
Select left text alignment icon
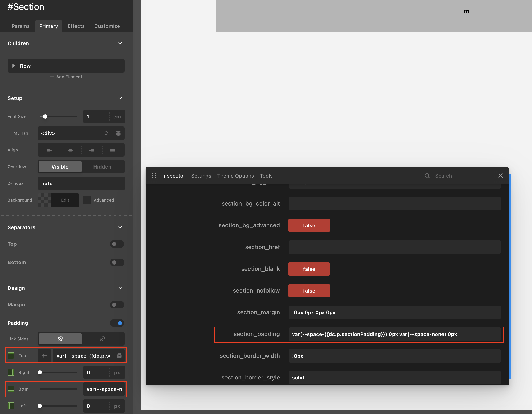[49, 150]
